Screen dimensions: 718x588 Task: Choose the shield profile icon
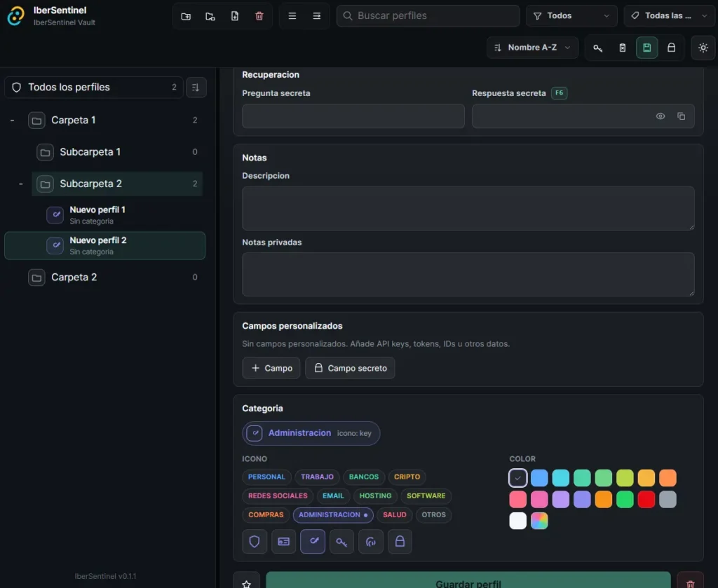pyautogui.click(x=254, y=542)
